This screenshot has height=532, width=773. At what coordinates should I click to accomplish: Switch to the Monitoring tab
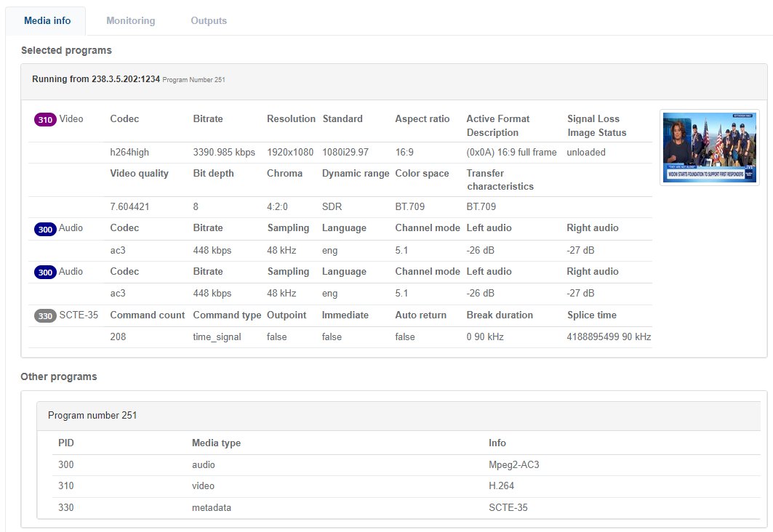tap(130, 21)
